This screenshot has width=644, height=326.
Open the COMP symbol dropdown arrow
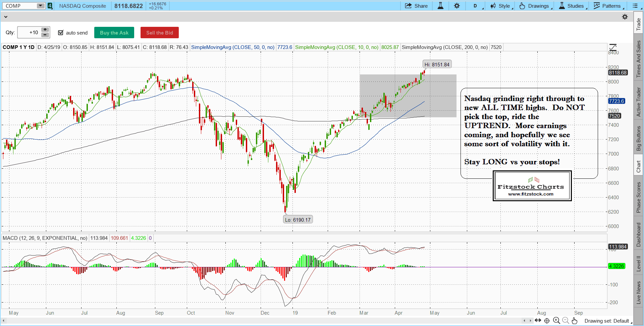click(x=40, y=6)
